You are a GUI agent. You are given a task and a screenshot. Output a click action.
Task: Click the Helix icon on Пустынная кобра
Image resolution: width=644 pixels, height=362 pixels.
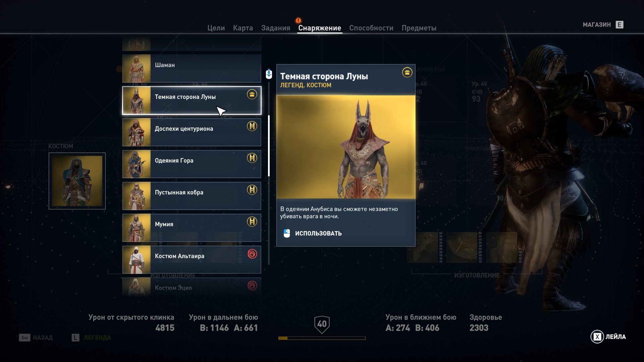(x=252, y=190)
